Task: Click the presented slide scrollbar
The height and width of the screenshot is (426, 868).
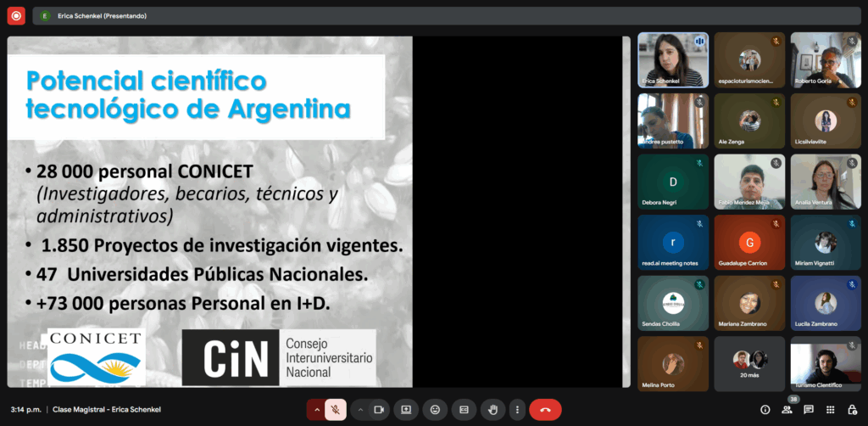Action: click(x=626, y=211)
